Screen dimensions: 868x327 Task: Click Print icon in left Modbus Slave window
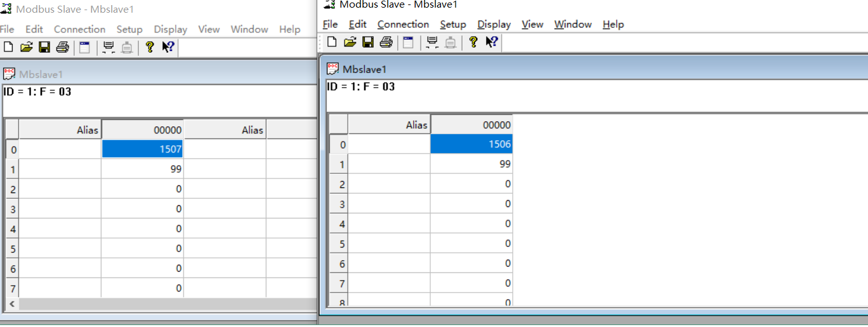[62, 47]
